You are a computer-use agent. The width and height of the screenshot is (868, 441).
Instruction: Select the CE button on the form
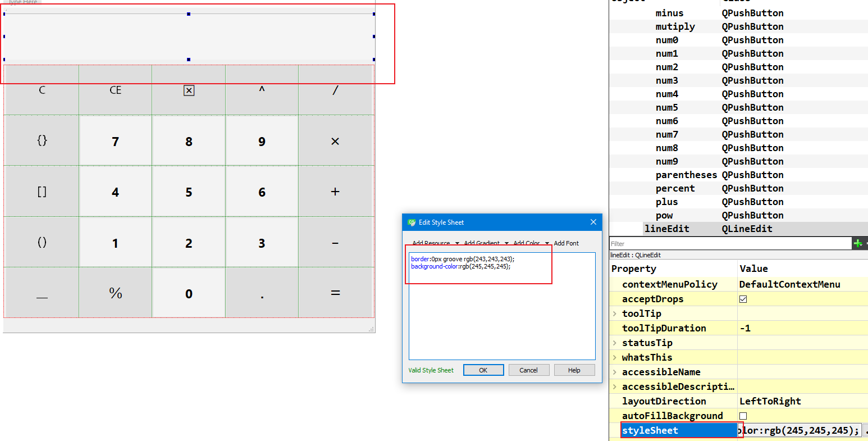[115, 90]
